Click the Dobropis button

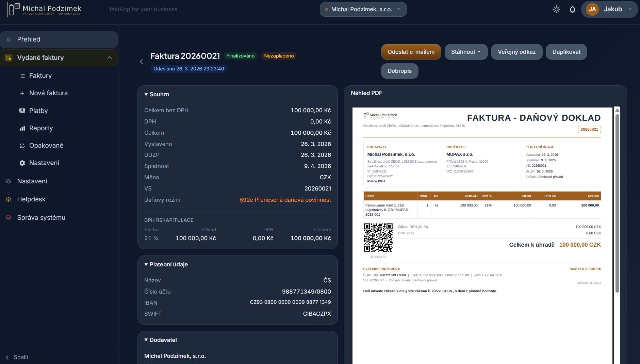(x=399, y=71)
